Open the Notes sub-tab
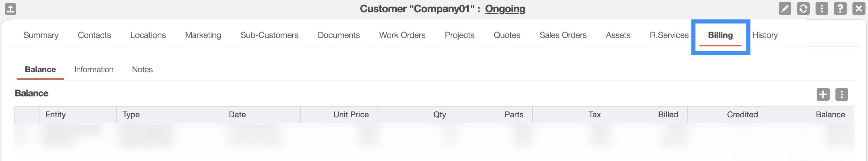The image size is (868, 161). tap(142, 69)
